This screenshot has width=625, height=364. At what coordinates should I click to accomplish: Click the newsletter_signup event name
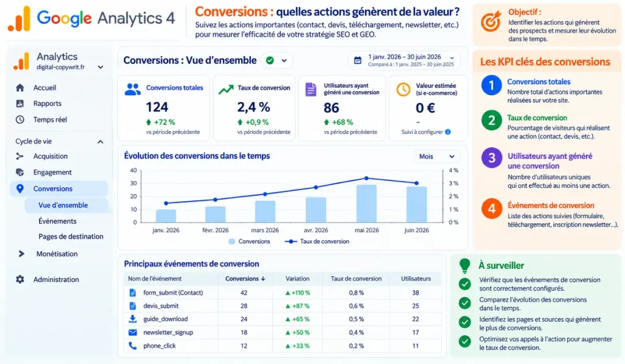[168, 332]
